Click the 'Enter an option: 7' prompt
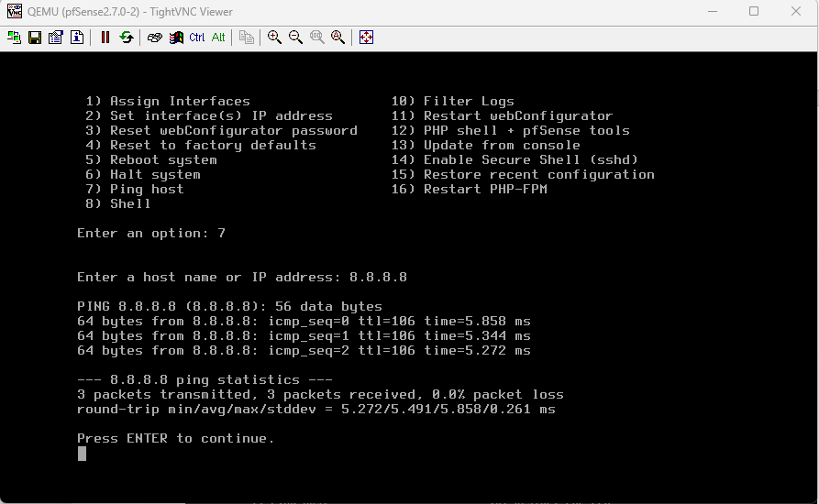The image size is (819, 504). pos(151,234)
